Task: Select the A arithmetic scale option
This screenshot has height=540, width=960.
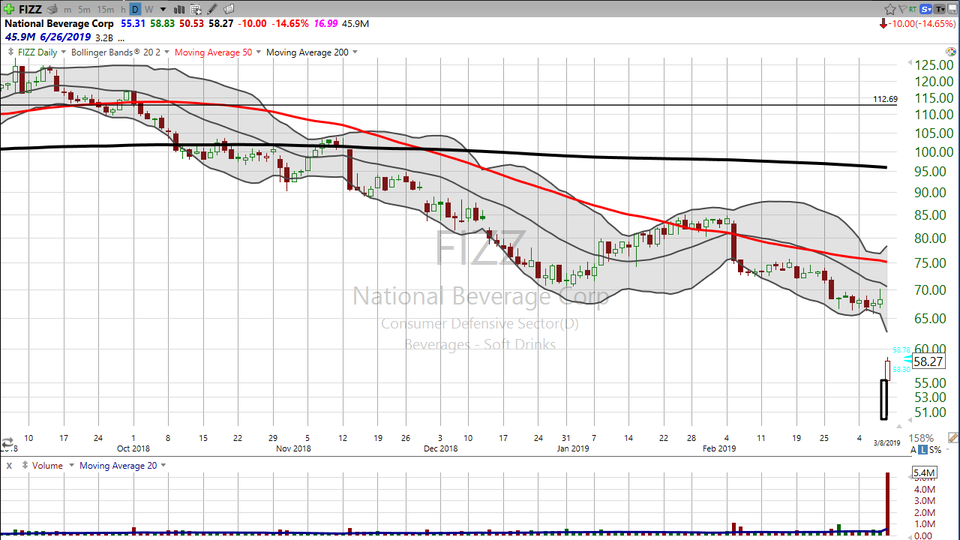Action: pos(914,450)
